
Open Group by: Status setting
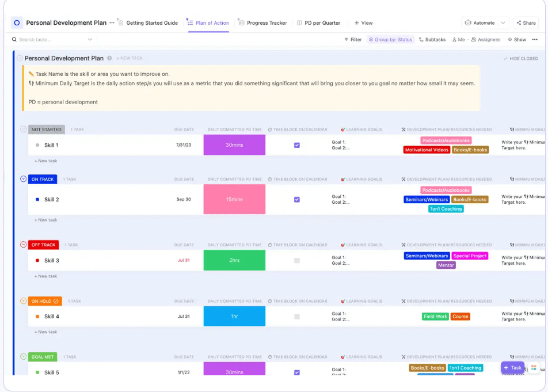coord(390,40)
